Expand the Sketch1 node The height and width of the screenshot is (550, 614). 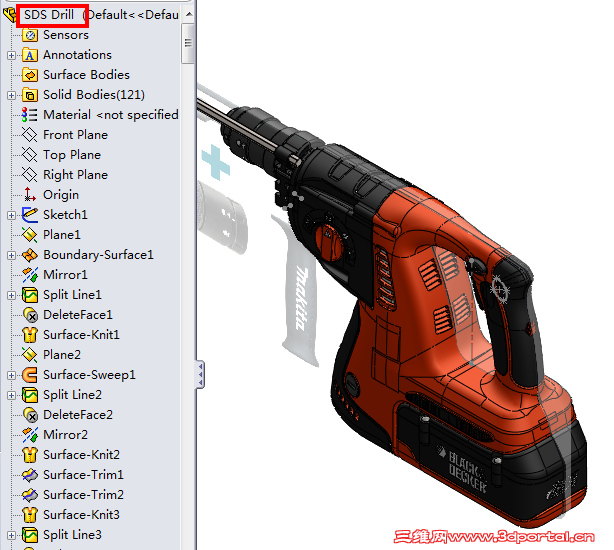11,215
